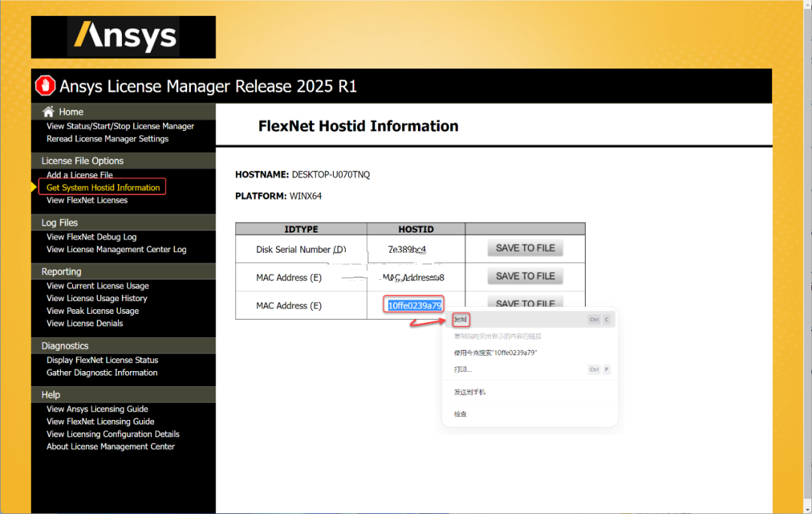Open the Home page link

click(71, 112)
